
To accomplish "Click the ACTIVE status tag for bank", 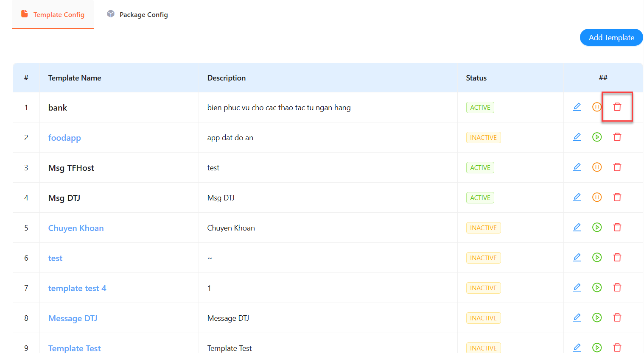I will click(480, 108).
